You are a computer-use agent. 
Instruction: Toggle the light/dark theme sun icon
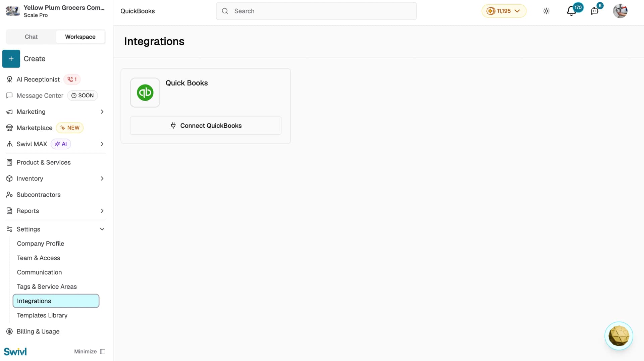[x=546, y=11]
